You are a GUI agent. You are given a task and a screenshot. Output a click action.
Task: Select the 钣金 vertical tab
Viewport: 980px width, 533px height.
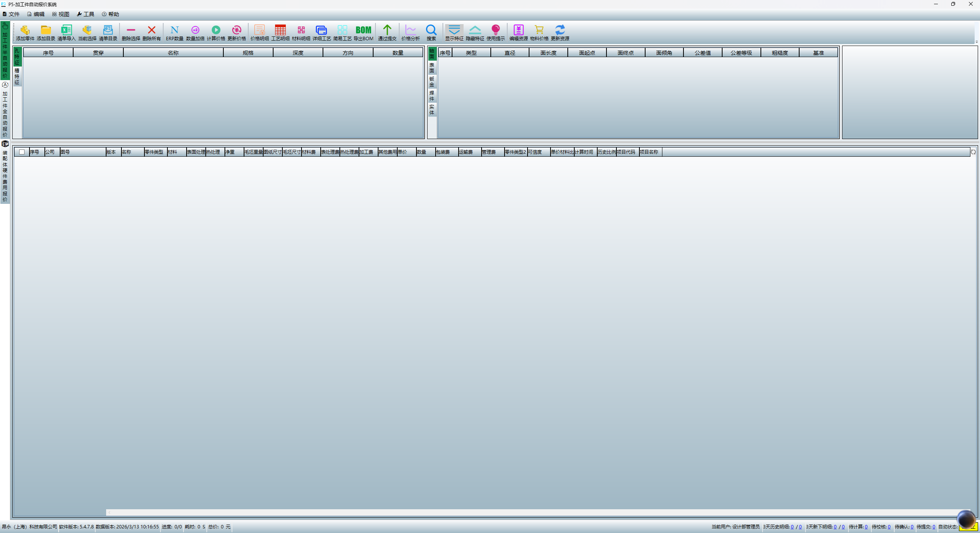(432, 82)
